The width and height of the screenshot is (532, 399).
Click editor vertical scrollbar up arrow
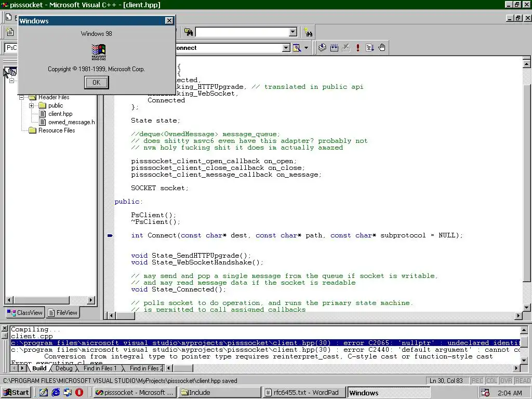tap(527, 63)
